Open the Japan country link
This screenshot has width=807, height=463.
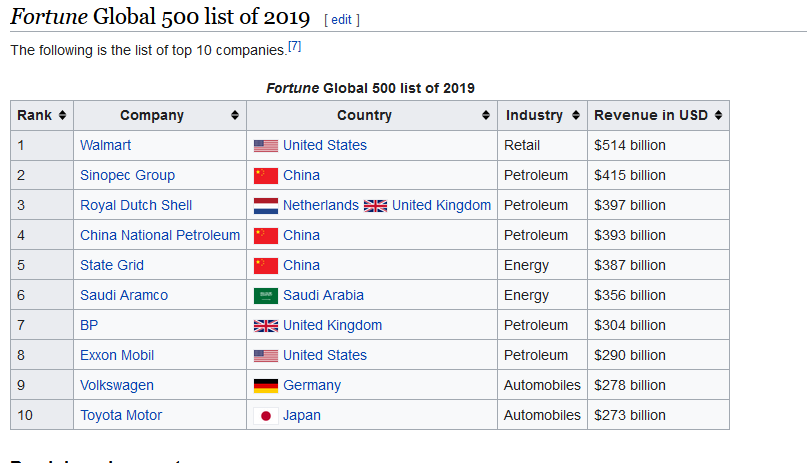(x=302, y=415)
